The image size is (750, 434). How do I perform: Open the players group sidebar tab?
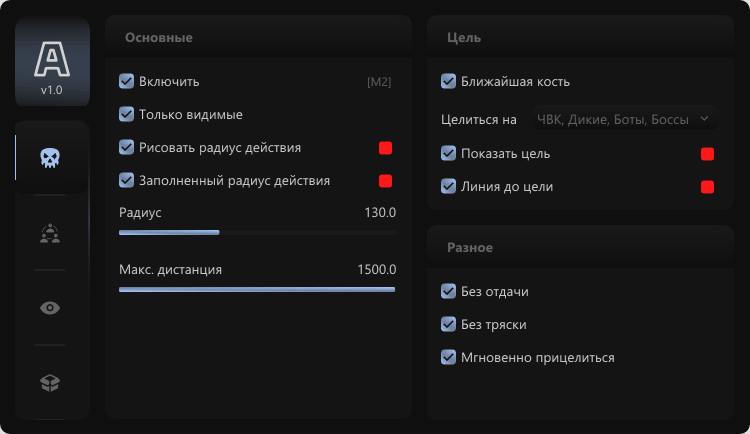pyautogui.click(x=50, y=233)
